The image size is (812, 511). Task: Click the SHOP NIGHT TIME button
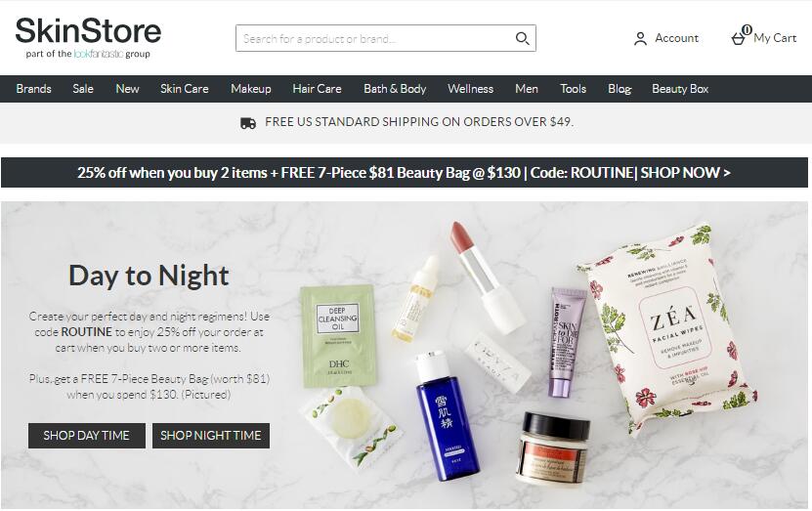[211, 436]
